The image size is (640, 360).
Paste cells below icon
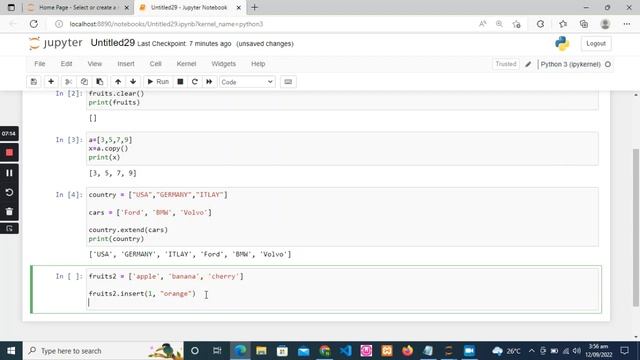pyautogui.click(x=100, y=82)
